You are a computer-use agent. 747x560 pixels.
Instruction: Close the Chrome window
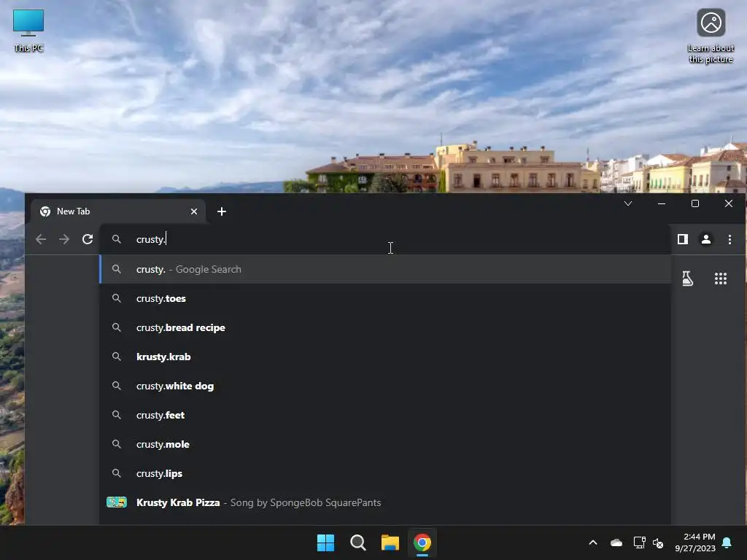click(729, 203)
